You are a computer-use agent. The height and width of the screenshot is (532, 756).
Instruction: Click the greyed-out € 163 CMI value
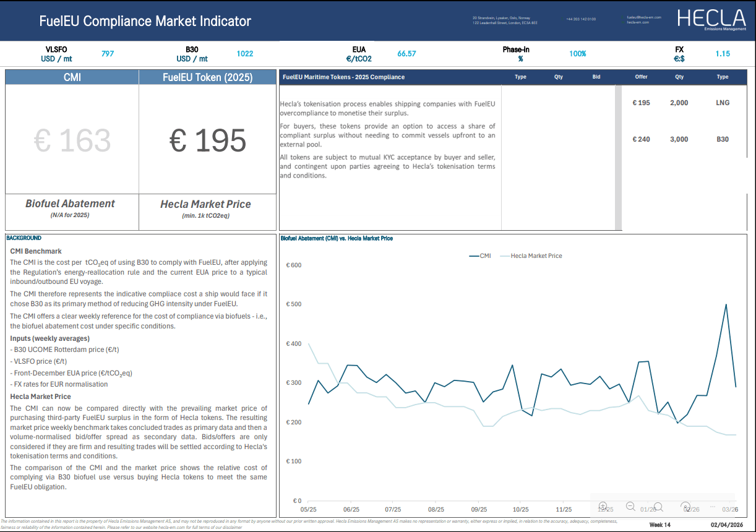pyautogui.click(x=72, y=141)
